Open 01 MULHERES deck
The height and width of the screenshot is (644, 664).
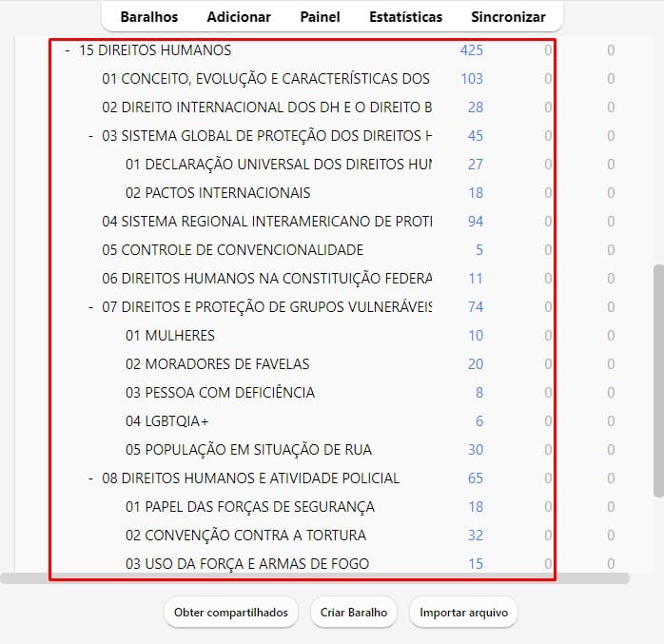point(170,336)
